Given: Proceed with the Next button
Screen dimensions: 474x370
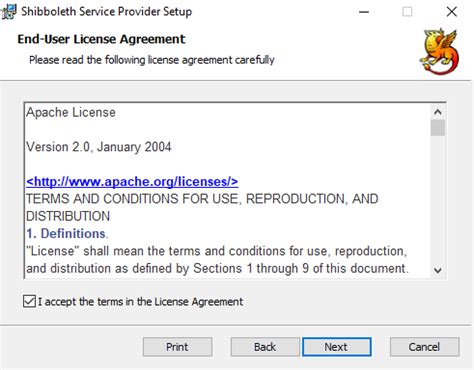Looking at the screenshot, I should click(337, 347).
